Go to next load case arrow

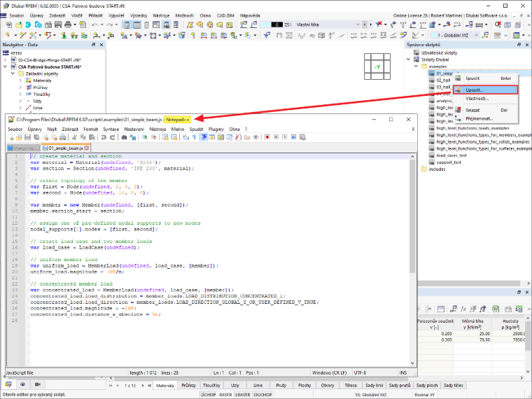coord(370,24)
